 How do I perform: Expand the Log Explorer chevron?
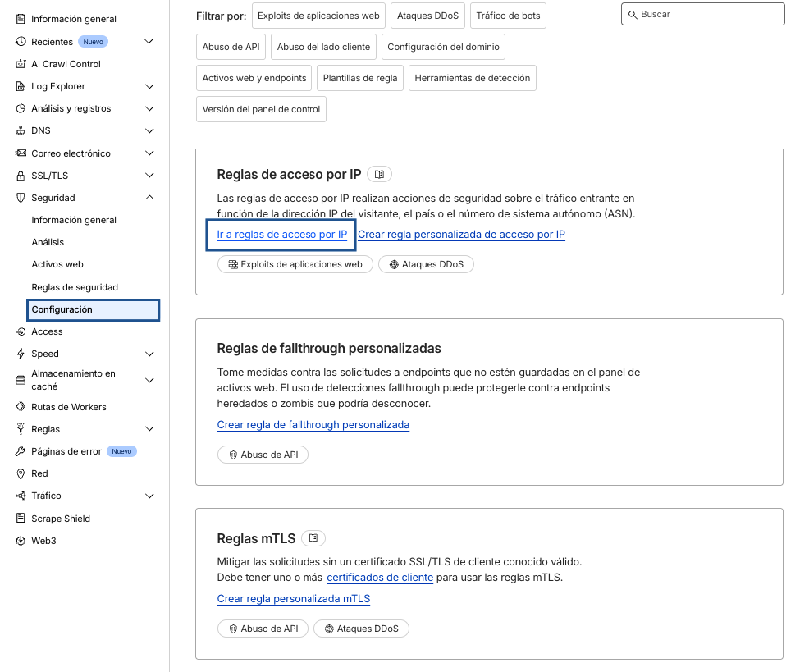[149, 86]
